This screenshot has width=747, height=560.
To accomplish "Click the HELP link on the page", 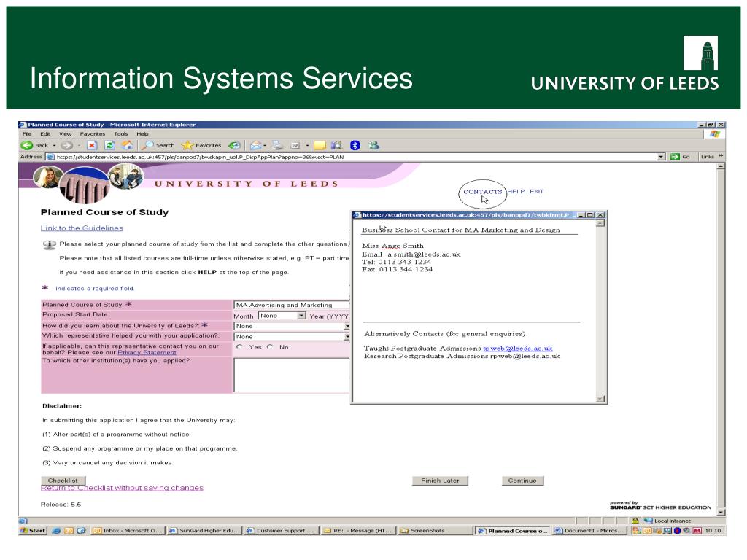I will [x=516, y=191].
